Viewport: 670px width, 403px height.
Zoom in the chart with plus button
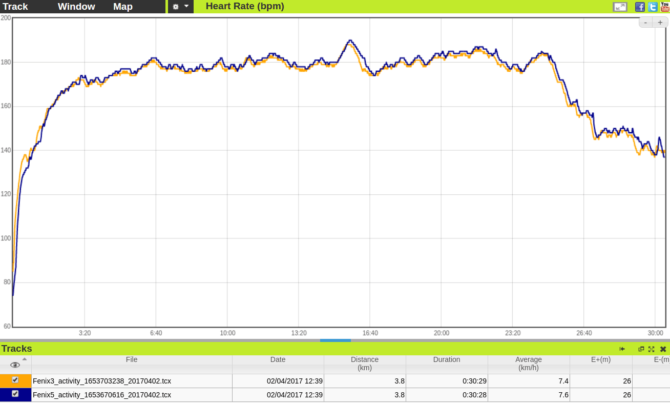[660, 23]
